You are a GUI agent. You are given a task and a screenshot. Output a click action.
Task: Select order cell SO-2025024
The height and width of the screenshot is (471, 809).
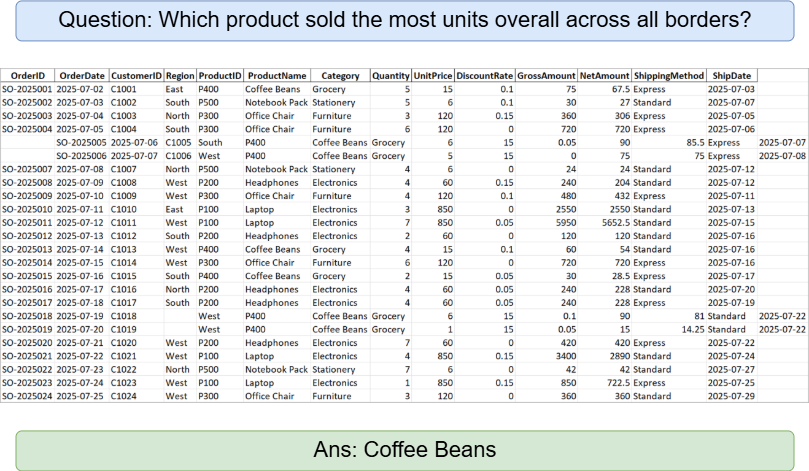[28, 395]
